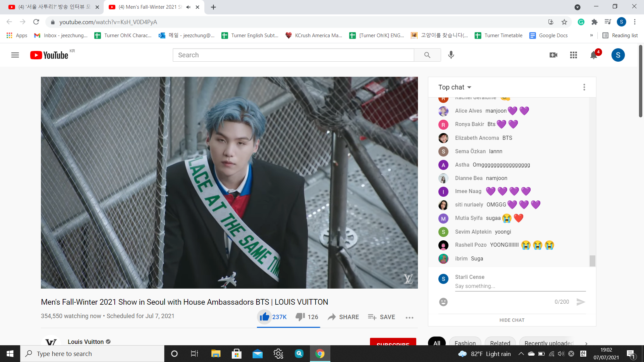This screenshot has width=644, height=362.
Task: Open the Extensions puzzle icon
Action: (x=594, y=22)
